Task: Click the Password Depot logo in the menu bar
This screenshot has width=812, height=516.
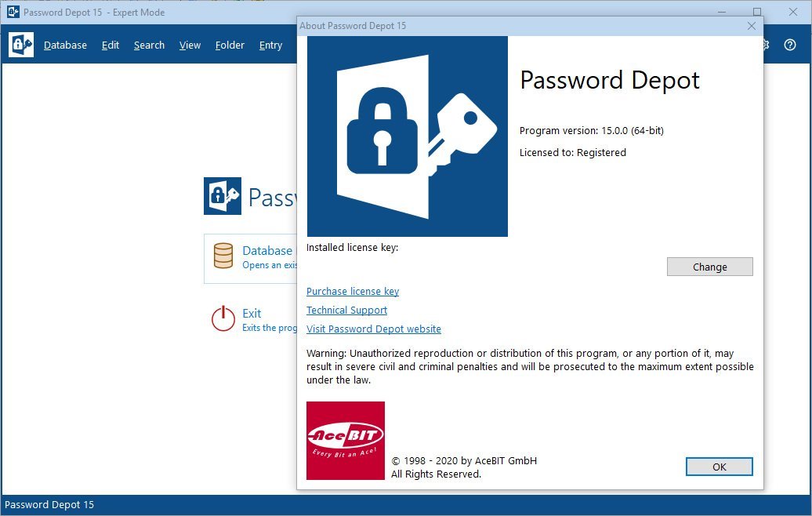Action: pos(21,45)
